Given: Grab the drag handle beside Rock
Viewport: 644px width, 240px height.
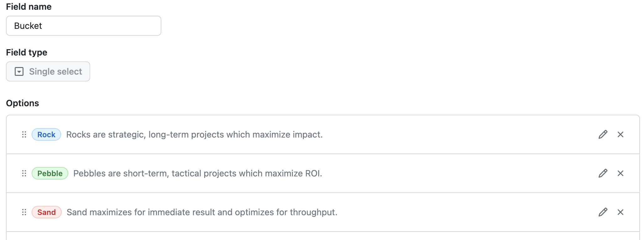Looking at the screenshot, I should 24,134.
